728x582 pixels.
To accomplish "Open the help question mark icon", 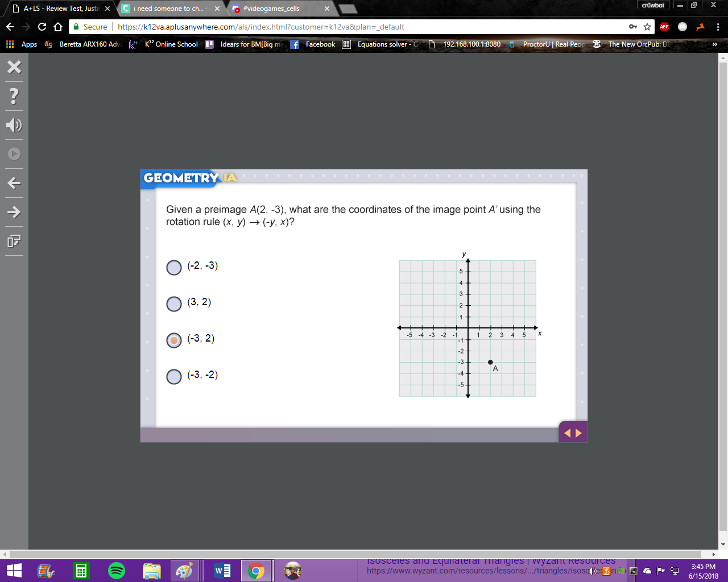I will tap(14, 96).
